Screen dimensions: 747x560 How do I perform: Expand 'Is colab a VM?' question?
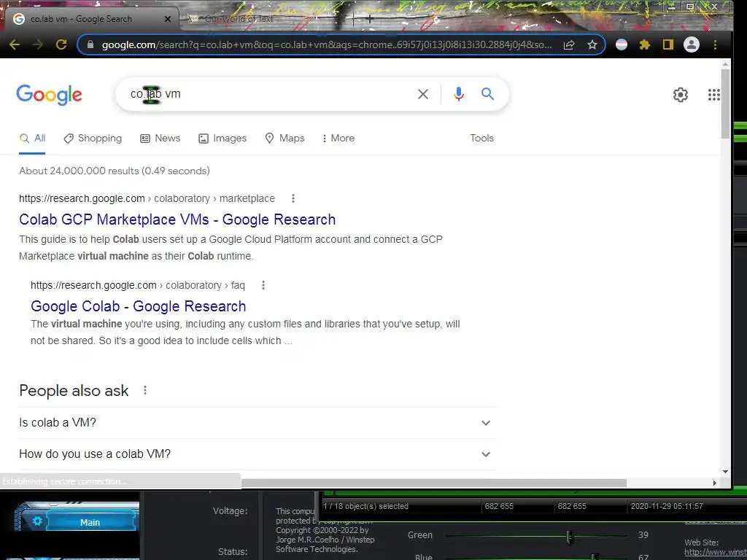(258, 423)
